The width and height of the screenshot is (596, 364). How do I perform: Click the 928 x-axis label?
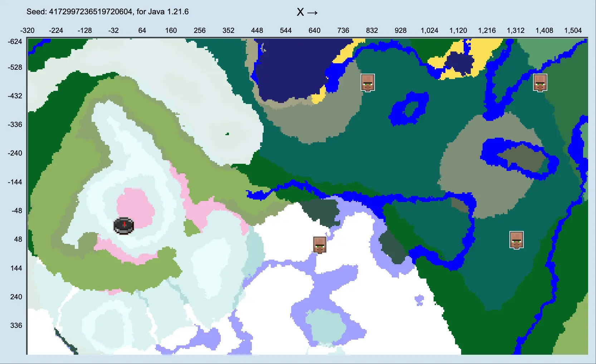pos(401,30)
